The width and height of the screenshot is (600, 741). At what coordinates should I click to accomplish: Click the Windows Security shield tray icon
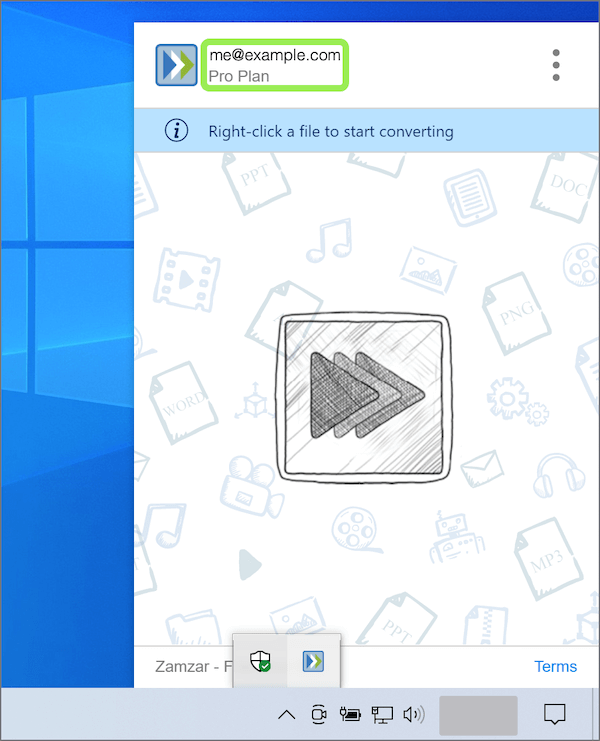coord(260,661)
